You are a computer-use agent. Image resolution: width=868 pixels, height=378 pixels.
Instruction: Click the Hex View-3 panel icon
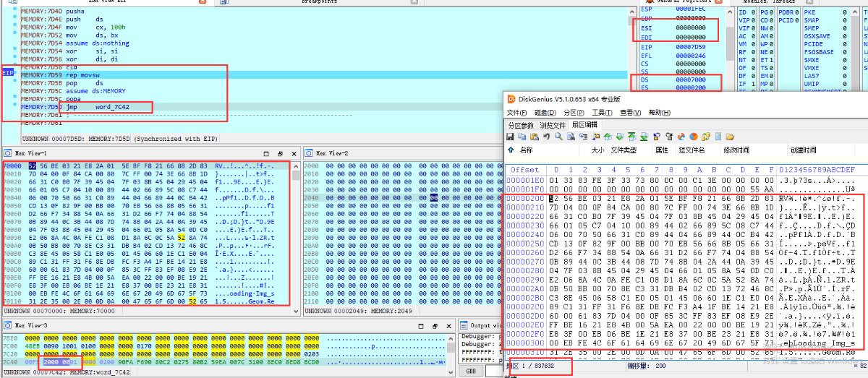(x=9, y=325)
